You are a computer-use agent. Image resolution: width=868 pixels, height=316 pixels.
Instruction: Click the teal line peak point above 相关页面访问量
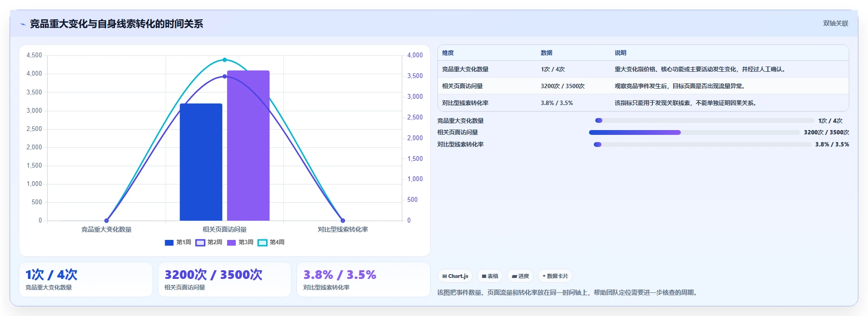(225, 60)
